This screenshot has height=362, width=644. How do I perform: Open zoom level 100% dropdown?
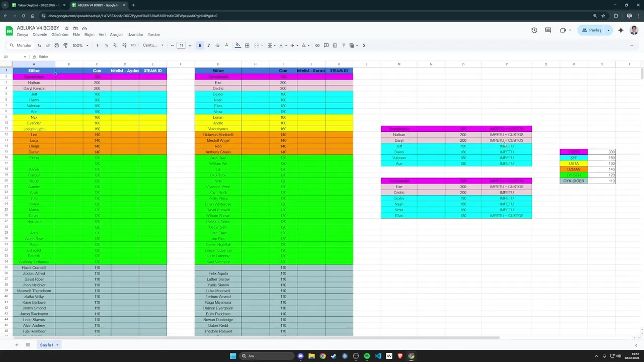coord(80,45)
